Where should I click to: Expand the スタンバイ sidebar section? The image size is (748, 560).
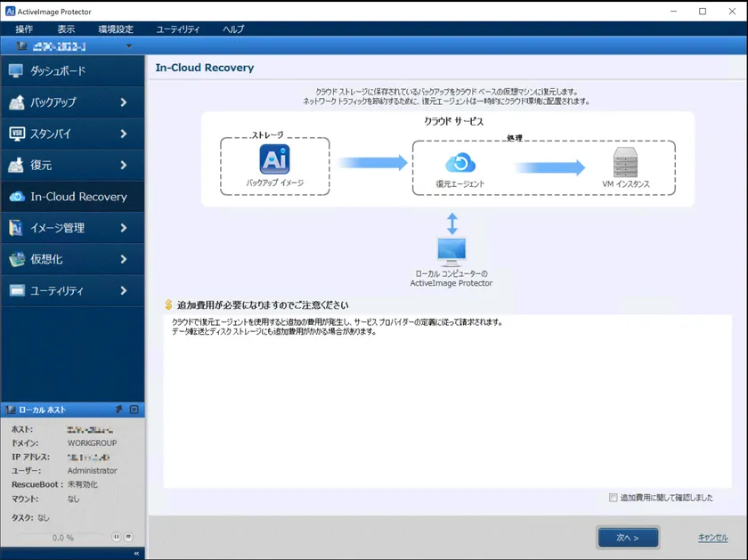(x=124, y=134)
